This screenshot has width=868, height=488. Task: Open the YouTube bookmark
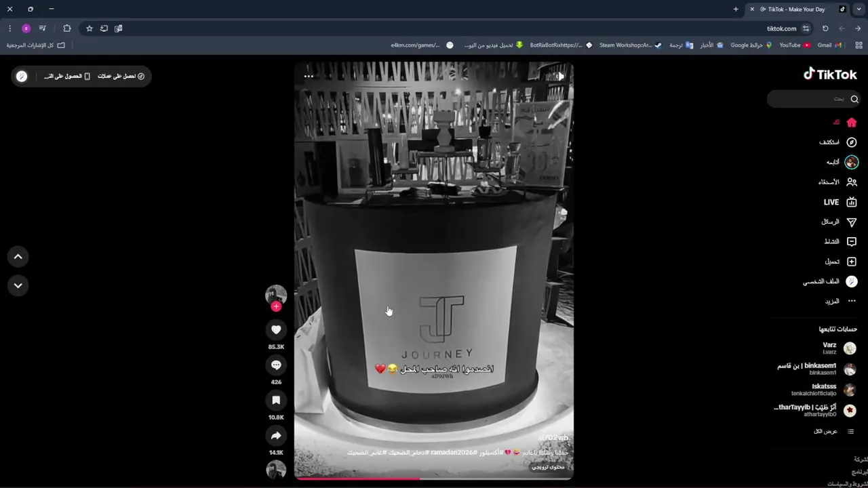pos(795,45)
